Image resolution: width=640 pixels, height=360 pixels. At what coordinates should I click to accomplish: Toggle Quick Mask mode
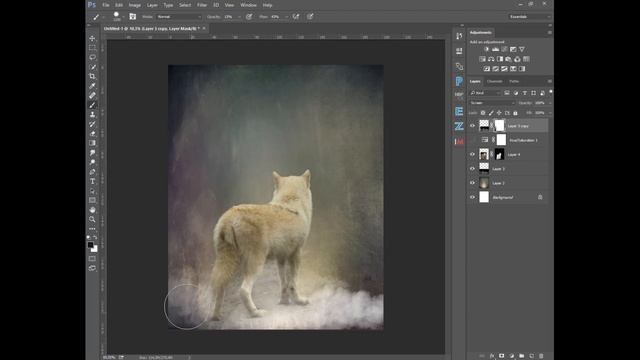[x=92, y=258]
